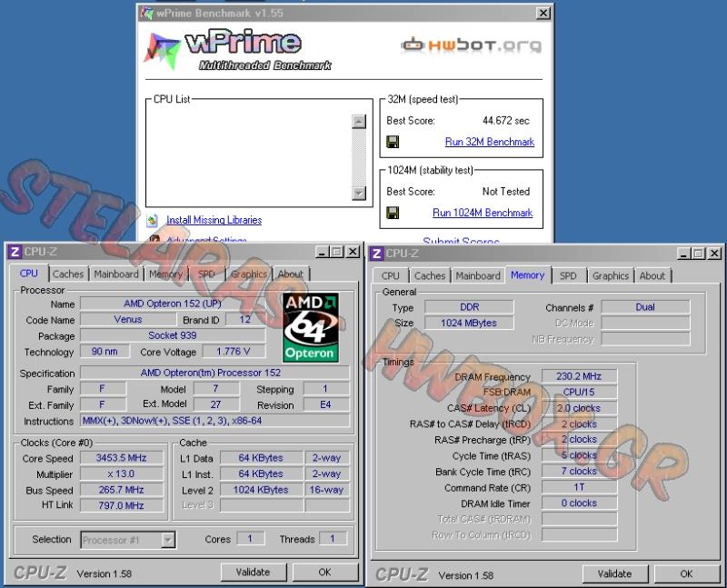Click the memory Type value DDR
Image resolution: width=727 pixels, height=588 pixels.
[x=469, y=307]
